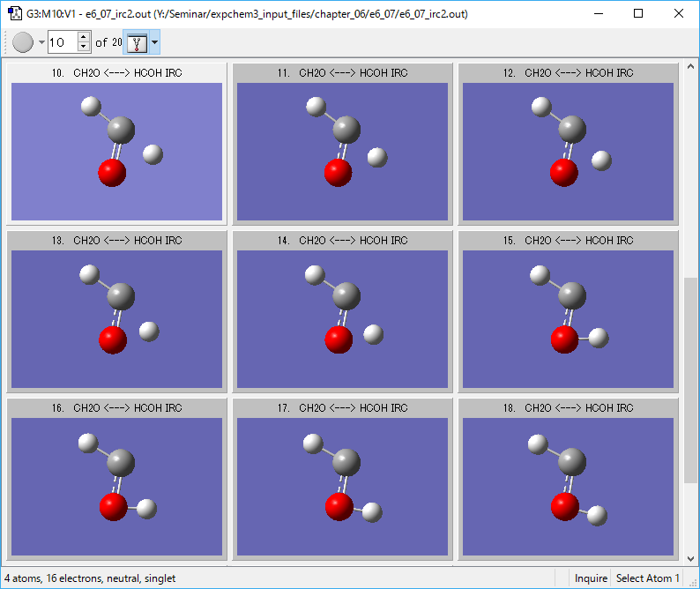Click the toolbar drag handle grip

(x=6, y=42)
